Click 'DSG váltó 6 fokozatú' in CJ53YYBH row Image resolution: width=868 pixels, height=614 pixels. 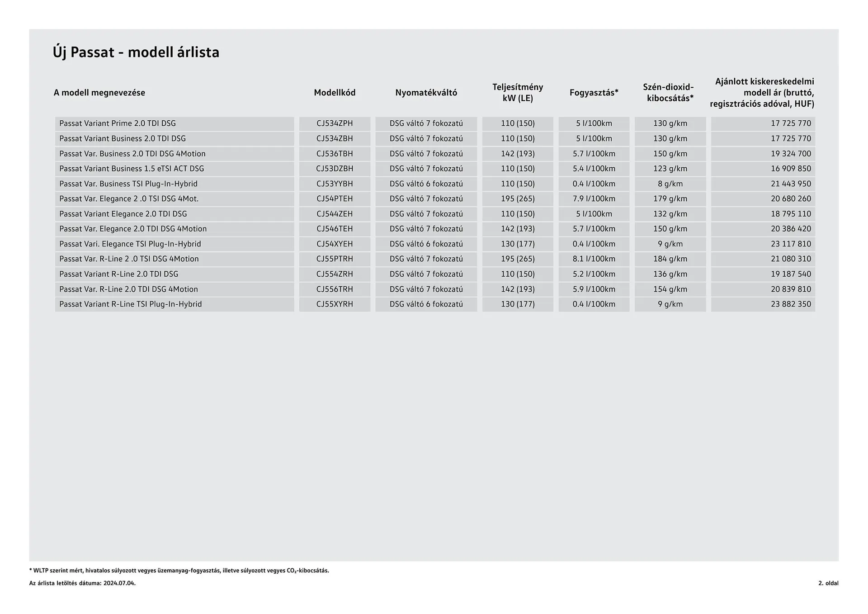(x=426, y=184)
